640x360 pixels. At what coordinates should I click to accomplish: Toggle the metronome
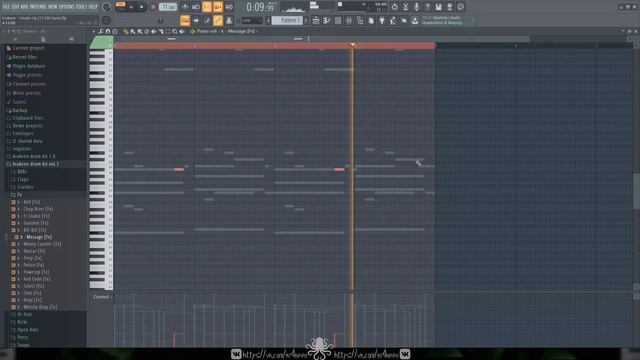pos(185,7)
